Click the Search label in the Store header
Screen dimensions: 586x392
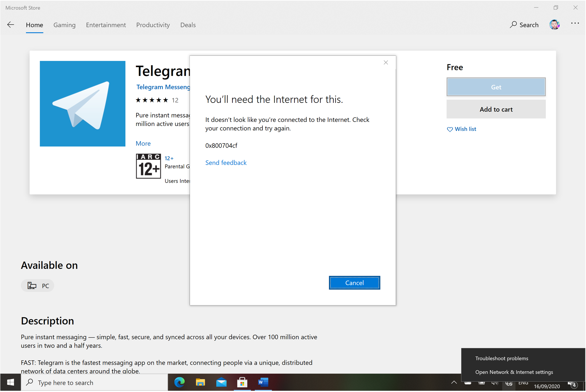click(x=529, y=25)
